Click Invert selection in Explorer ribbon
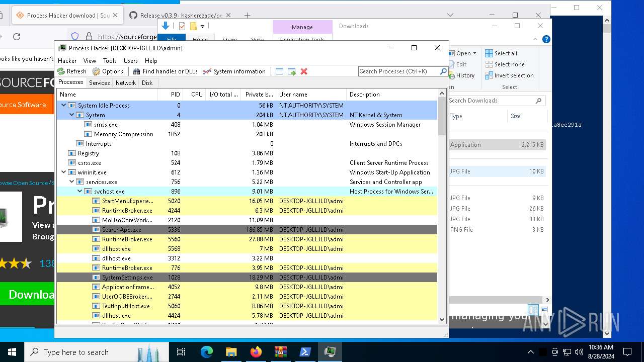Screen dimensions: 644x362 tap(509, 75)
